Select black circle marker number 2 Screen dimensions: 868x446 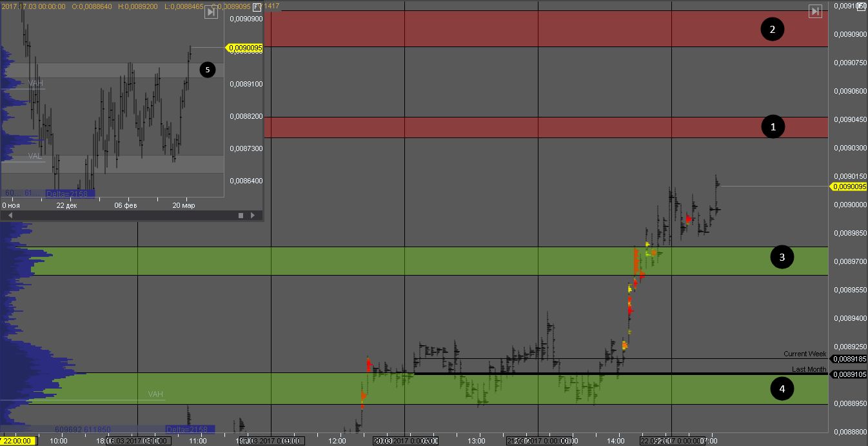click(772, 29)
